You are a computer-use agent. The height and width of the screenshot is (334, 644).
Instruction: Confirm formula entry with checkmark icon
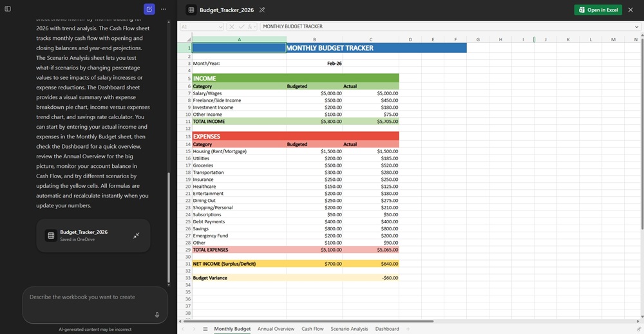tap(241, 26)
